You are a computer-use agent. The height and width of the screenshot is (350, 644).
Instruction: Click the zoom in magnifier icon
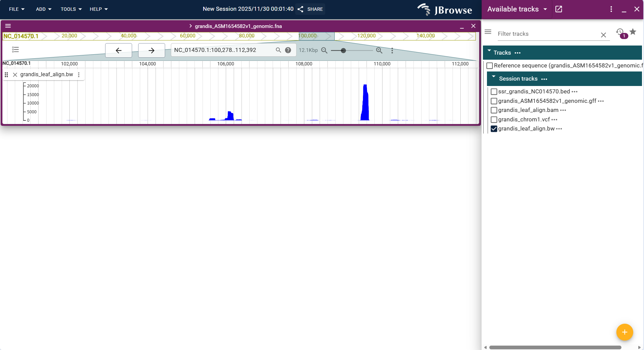(x=379, y=50)
